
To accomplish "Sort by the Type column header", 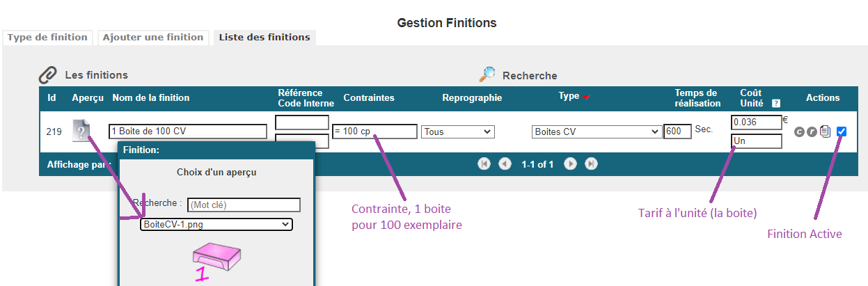I will 569,96.
